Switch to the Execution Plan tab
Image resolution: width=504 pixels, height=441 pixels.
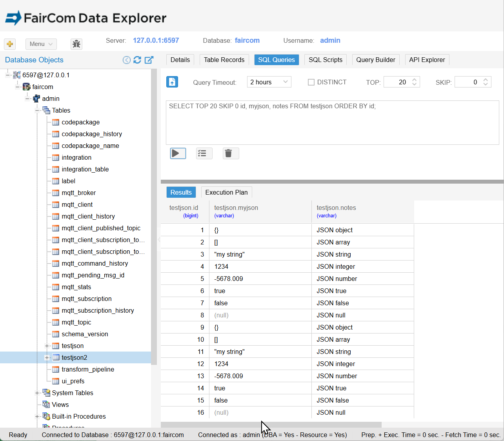point(226,192)
